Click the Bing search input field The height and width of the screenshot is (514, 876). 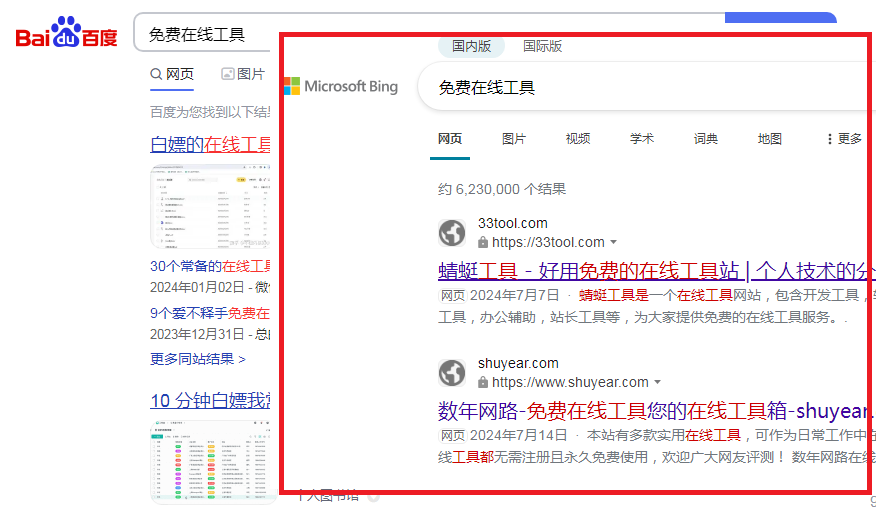[x=640, y=87]
